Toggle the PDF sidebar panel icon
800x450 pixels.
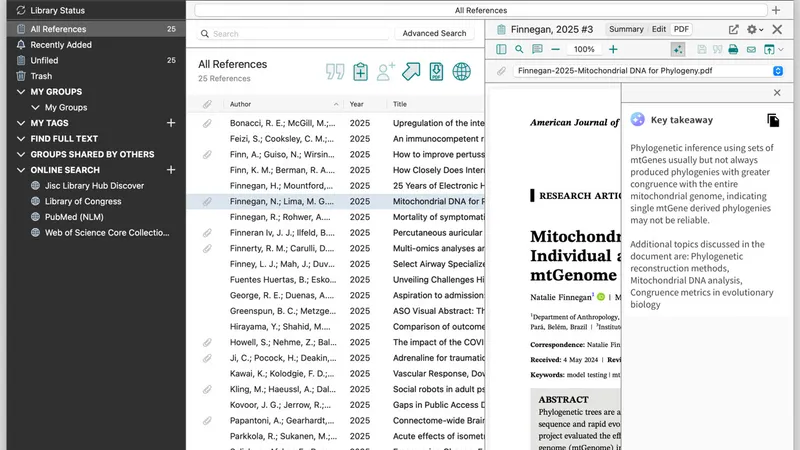pos(502,49)
